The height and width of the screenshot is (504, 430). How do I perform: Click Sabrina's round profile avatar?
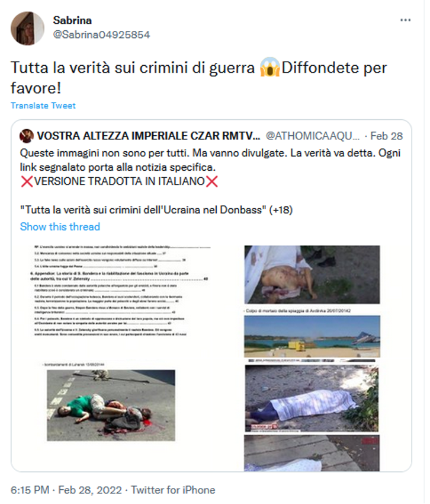tap(28, 28)
